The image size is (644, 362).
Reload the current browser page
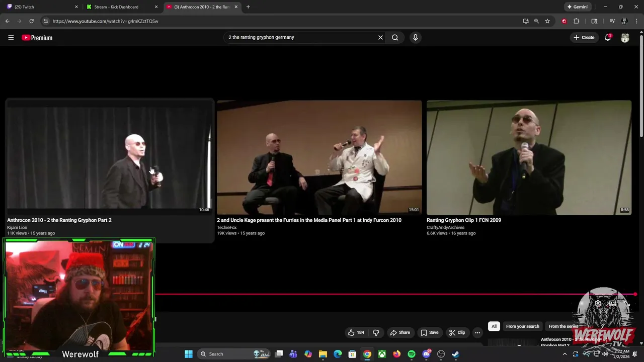click(x=31, y=21)
